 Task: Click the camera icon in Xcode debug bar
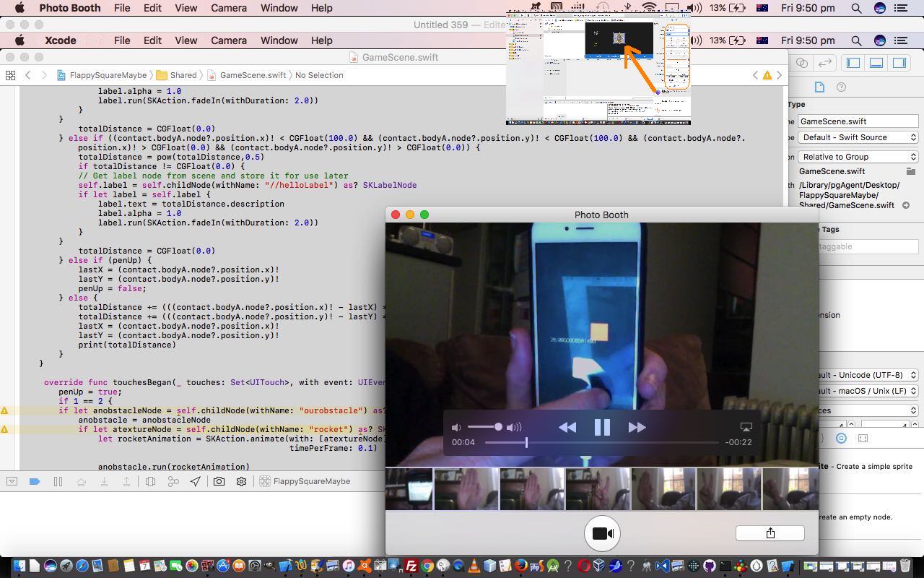219,481
